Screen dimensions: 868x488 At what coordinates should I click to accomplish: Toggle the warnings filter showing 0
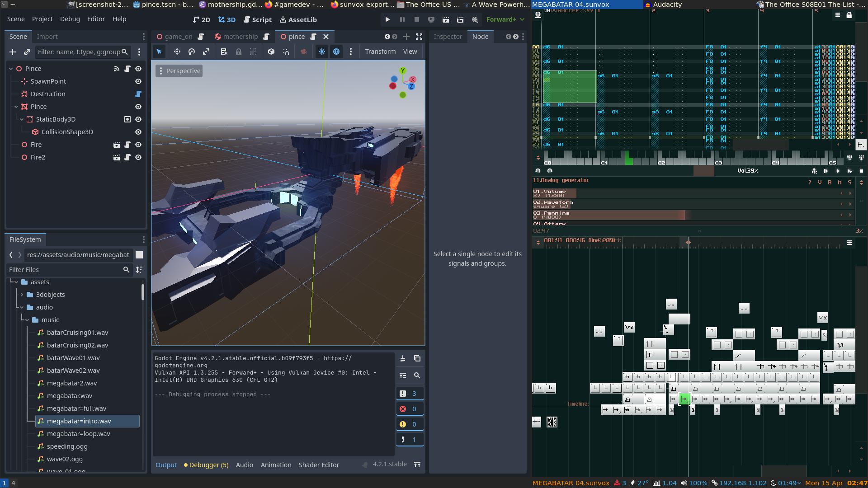coord(410,424)
